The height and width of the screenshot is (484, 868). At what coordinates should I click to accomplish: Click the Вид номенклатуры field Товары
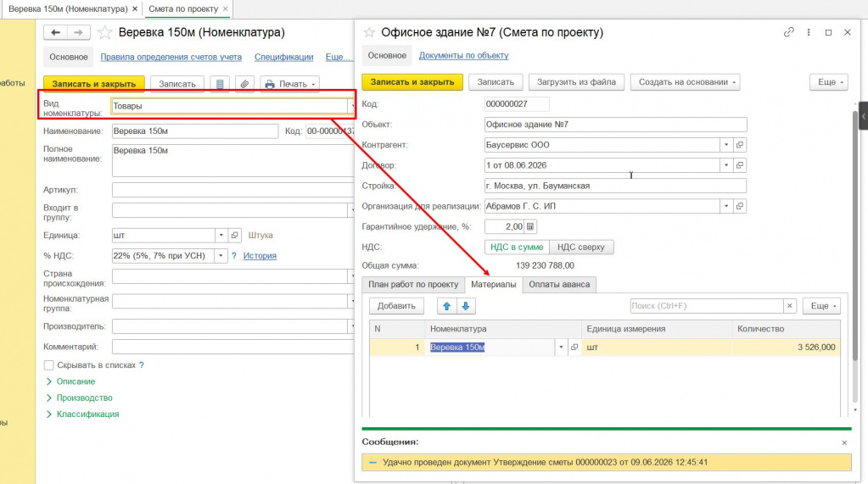[230, 106]
